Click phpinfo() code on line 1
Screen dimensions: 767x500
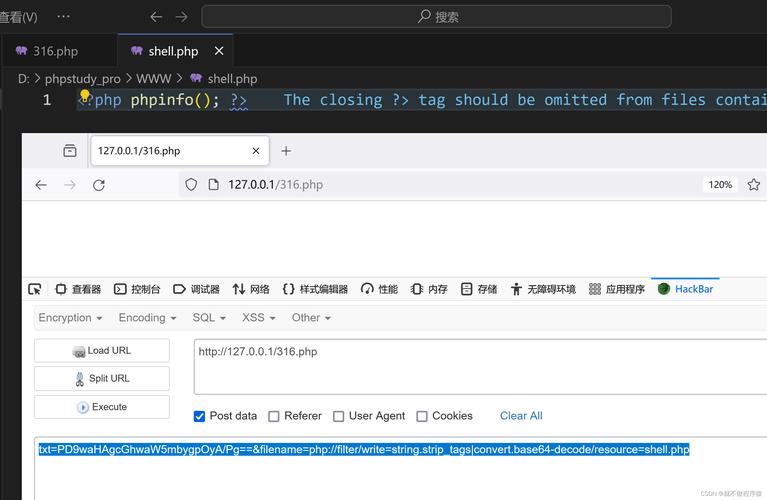[x=175, y=100]
